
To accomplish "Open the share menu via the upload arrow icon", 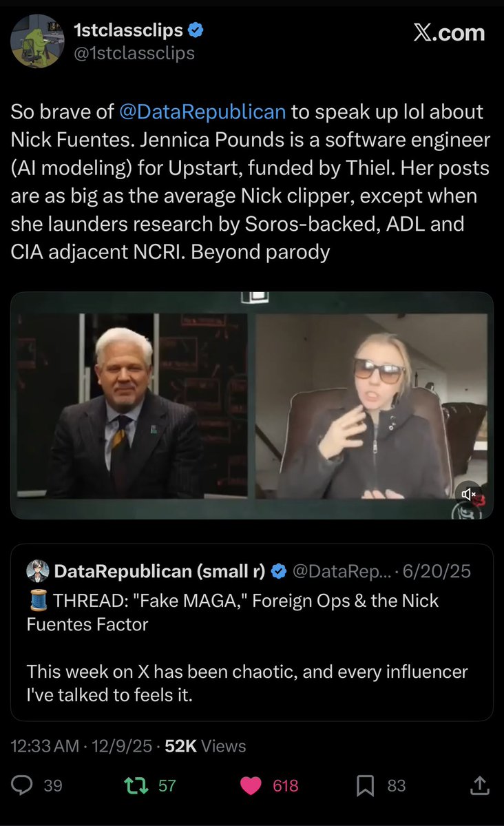I will [x=479, y=785].
